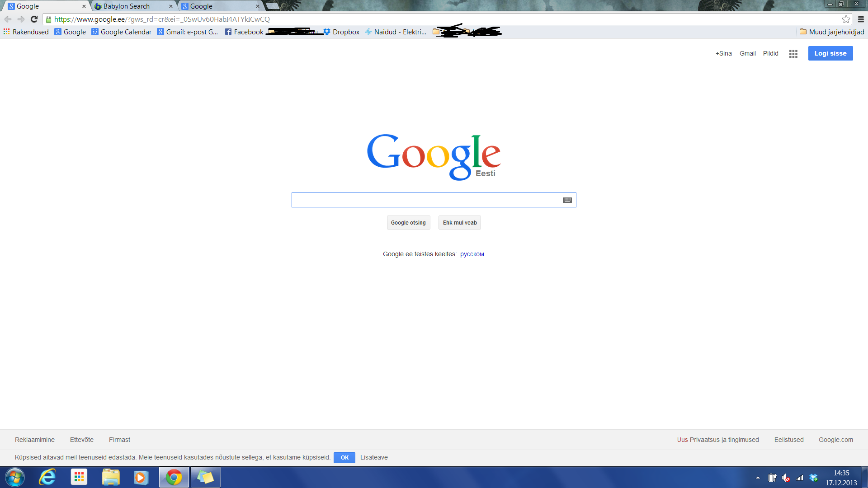Open the Google apps grid icon
This screenshot has width=868, height=488.
click(793, 54)
